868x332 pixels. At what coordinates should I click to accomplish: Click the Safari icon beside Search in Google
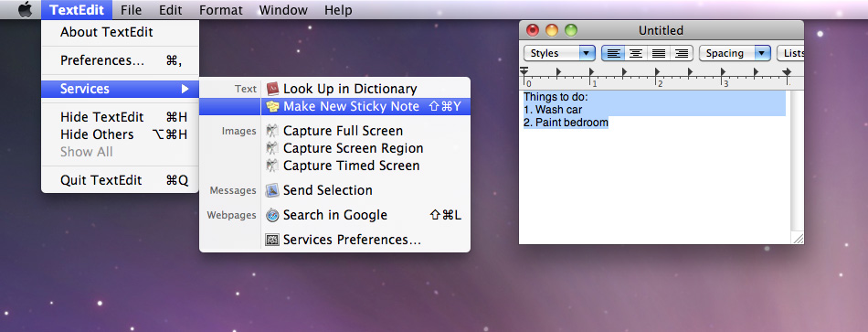(x=271, y=215)
